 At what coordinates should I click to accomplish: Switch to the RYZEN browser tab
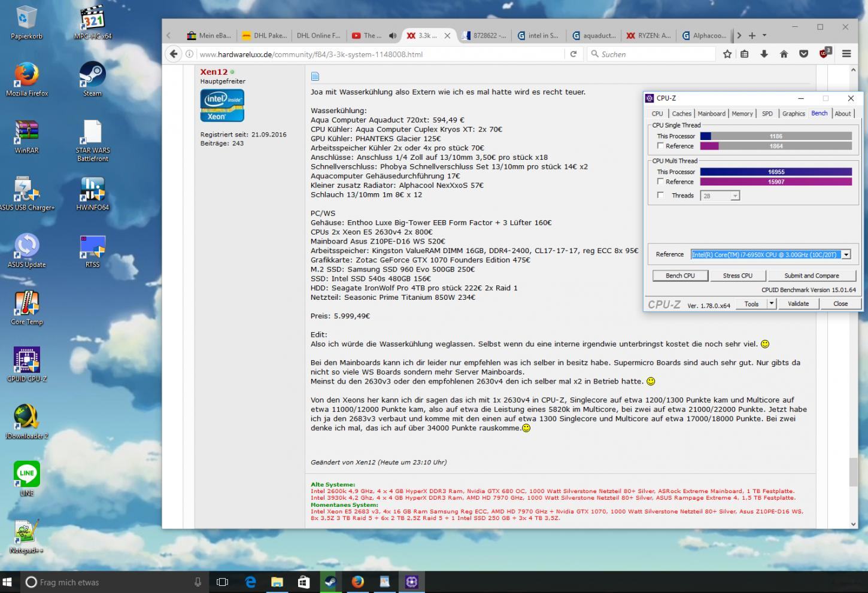tap(648, 36)
